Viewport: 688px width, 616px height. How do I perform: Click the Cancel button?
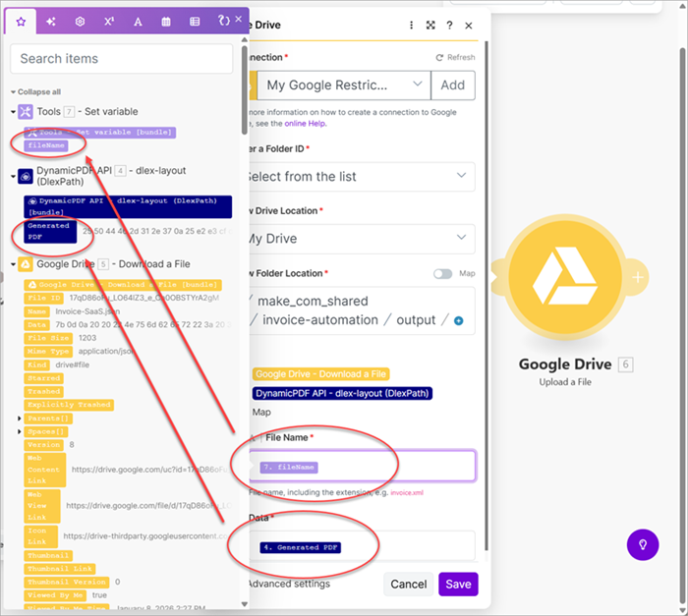coord(408,584)
